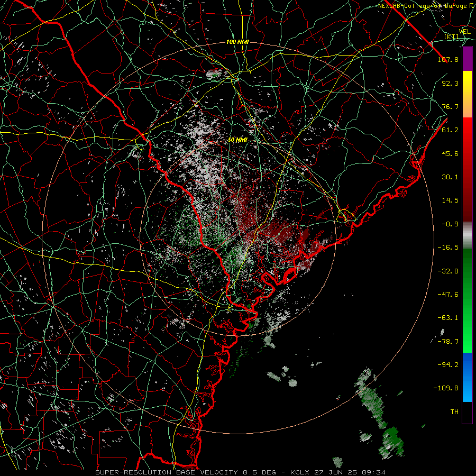Click the -32.0 scale value
This screenshot has height=476, width=476.
[448, 271]
